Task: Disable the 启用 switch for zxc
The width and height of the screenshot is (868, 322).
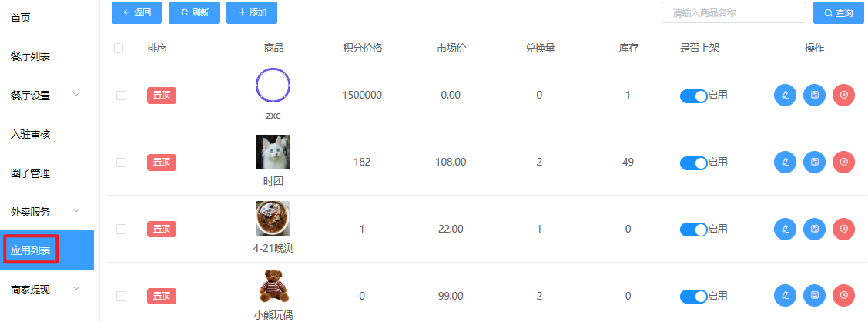Action: point(694,96)
